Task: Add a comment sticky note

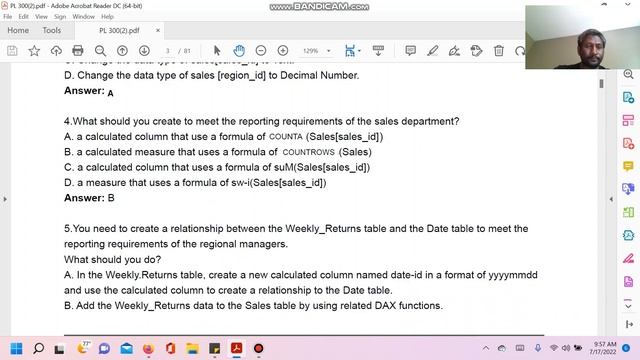Action: pos(410,51)
